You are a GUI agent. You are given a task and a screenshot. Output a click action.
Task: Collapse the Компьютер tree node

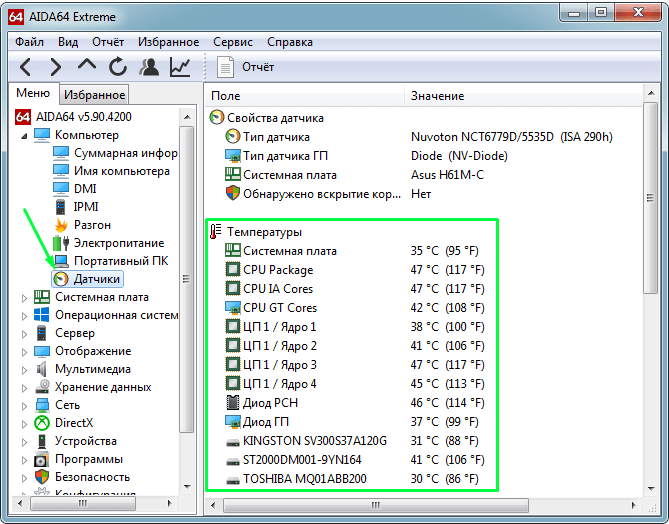(x=25, y=135)
